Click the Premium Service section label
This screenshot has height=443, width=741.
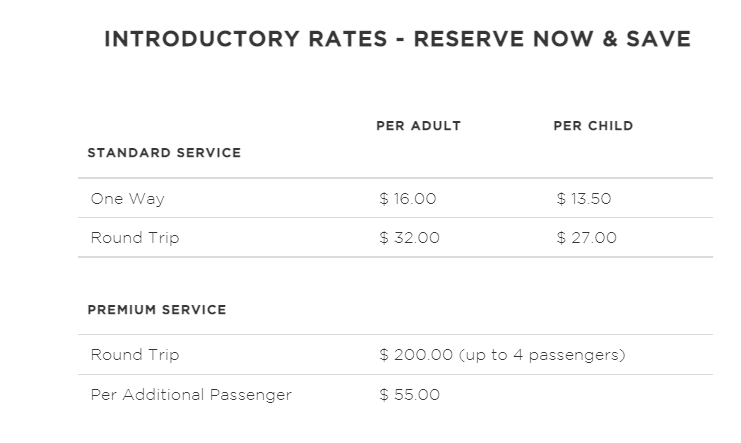click(157, 310)
